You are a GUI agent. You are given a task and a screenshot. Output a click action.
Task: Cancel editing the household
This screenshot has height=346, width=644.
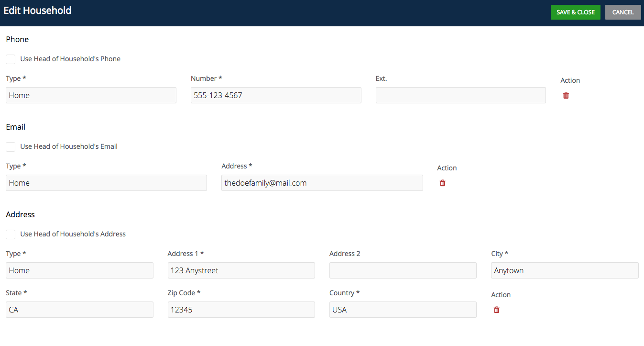(x=623, y=12)
